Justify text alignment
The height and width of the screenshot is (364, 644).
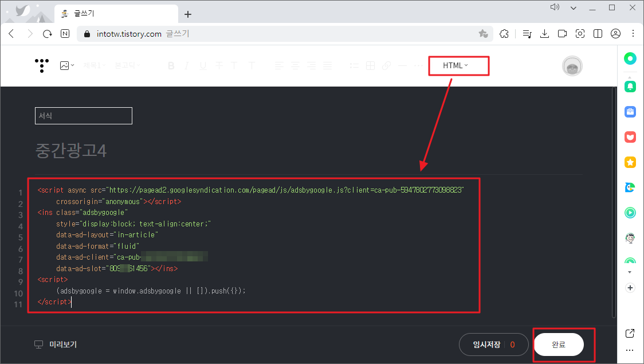(x=327, y=66)
